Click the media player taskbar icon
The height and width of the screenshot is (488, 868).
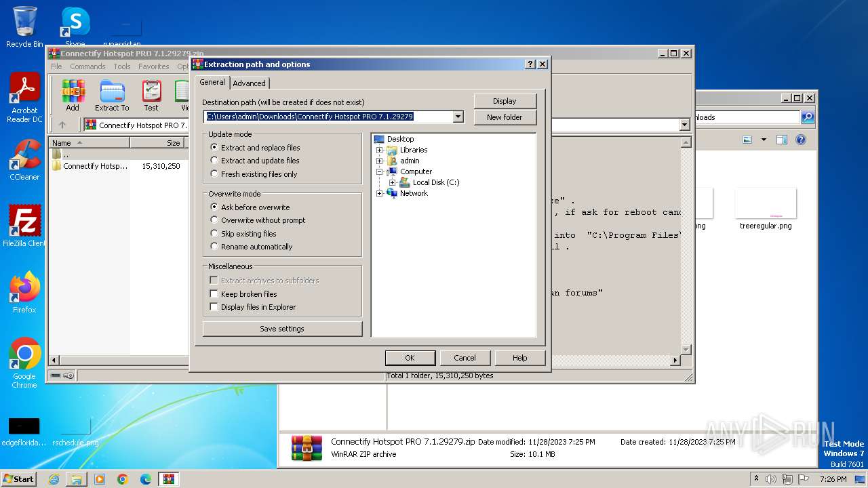pos(100,479)
